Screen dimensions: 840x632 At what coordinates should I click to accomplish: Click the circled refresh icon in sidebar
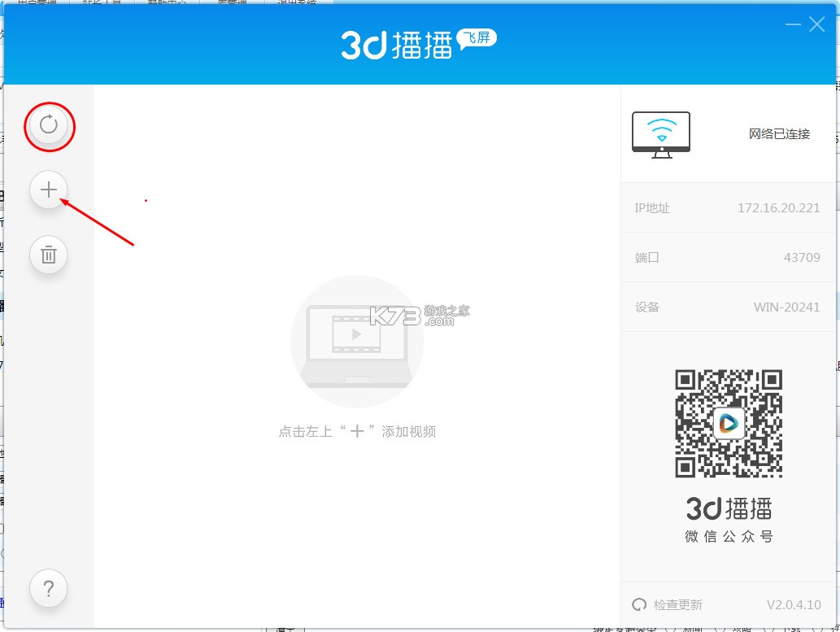49,126
